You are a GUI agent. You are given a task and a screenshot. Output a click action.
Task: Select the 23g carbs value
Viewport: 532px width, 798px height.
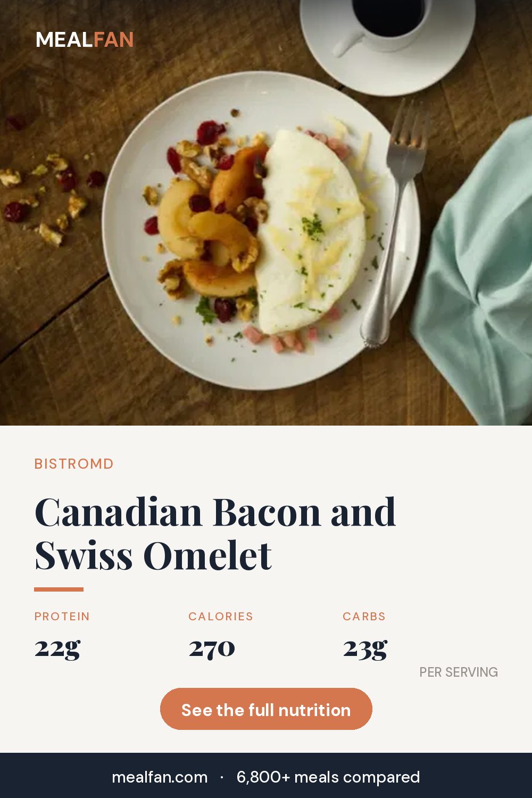365,648
